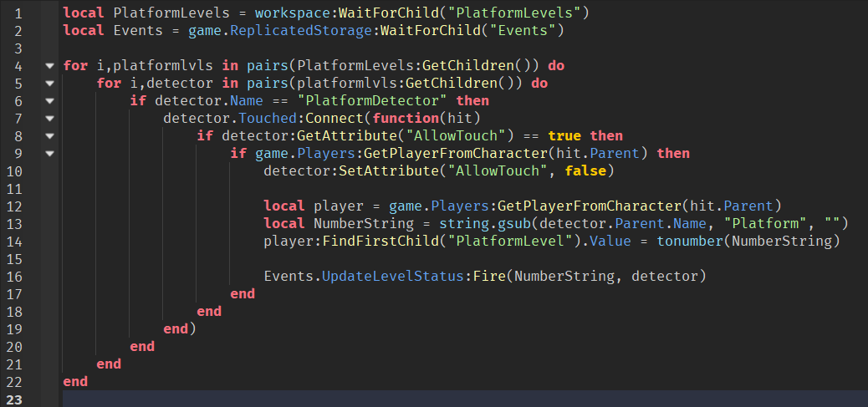Click line number 13 in gutter
This screenshot has height=407, width=868.
tap(15, 223)
